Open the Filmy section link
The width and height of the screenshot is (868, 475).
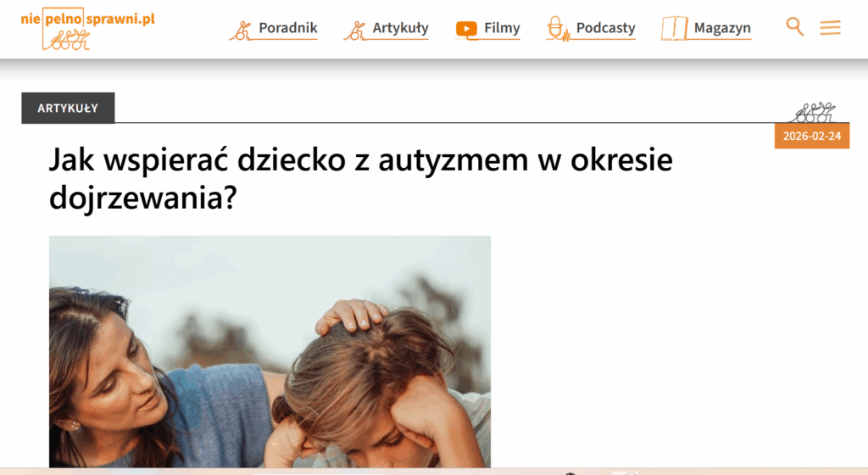click(x=502, y=28)
